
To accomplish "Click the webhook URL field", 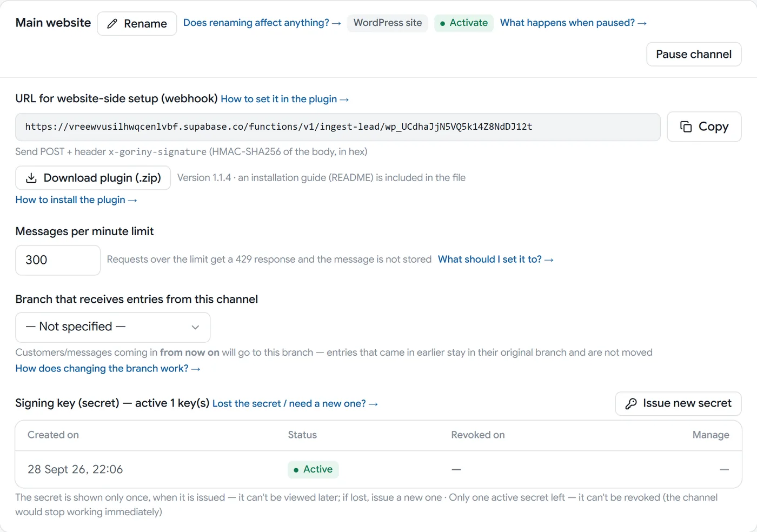I will click(338, 127).
